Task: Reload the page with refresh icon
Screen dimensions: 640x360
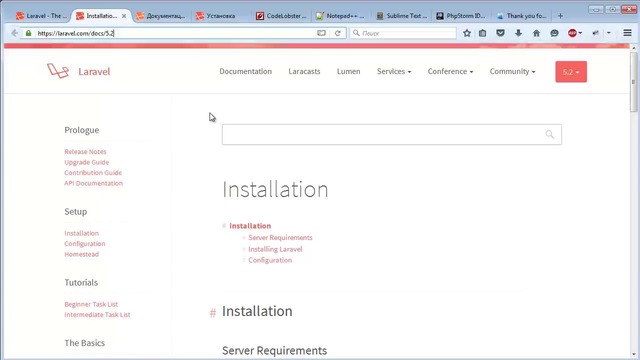Action: click(338, 33)
